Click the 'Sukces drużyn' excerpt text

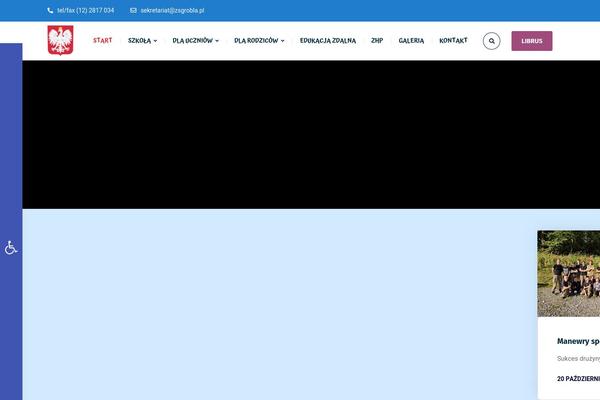coord(578,359)
